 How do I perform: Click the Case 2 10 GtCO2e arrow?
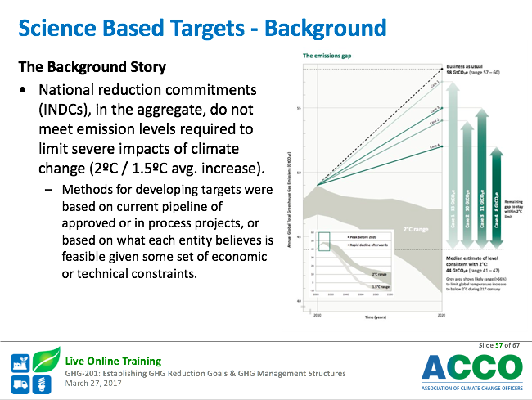pyautogui.click(x=467, y=185)
